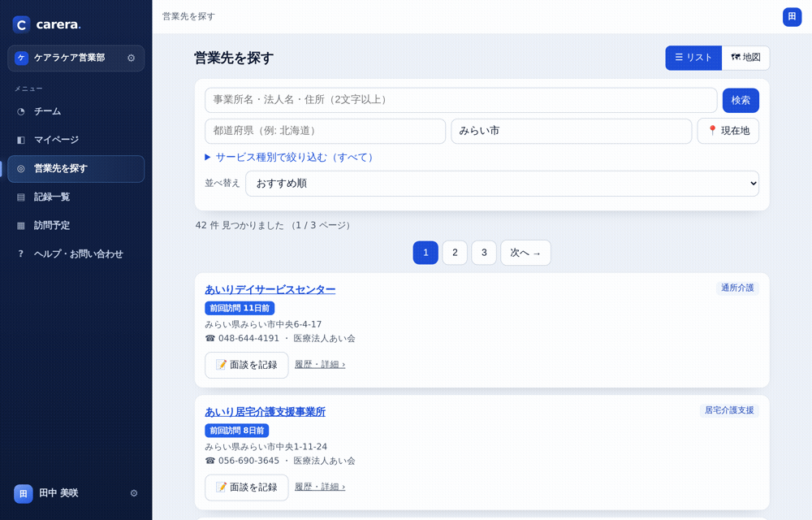Go to results page 1
This screenshot has width=812, height=520.
click(x=425, y=253)
